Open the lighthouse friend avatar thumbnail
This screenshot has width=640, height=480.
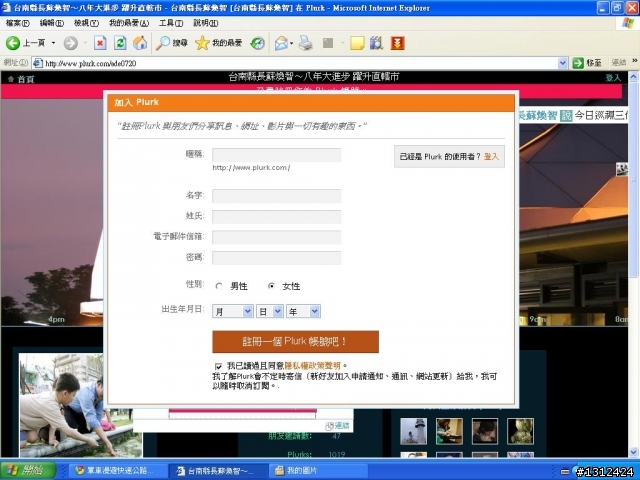(413, 431)
